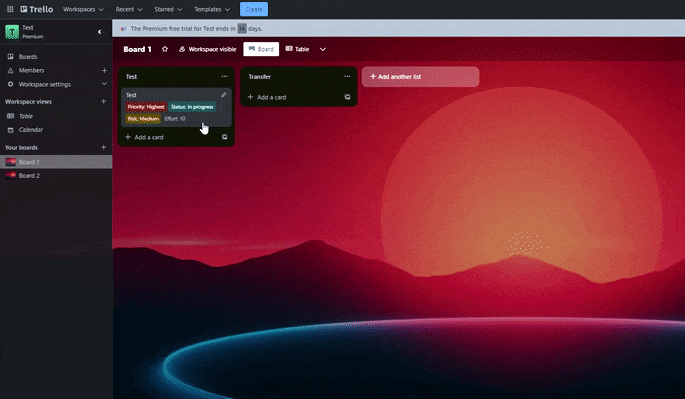Change Workspace visible setting

(x=208, y=49)
